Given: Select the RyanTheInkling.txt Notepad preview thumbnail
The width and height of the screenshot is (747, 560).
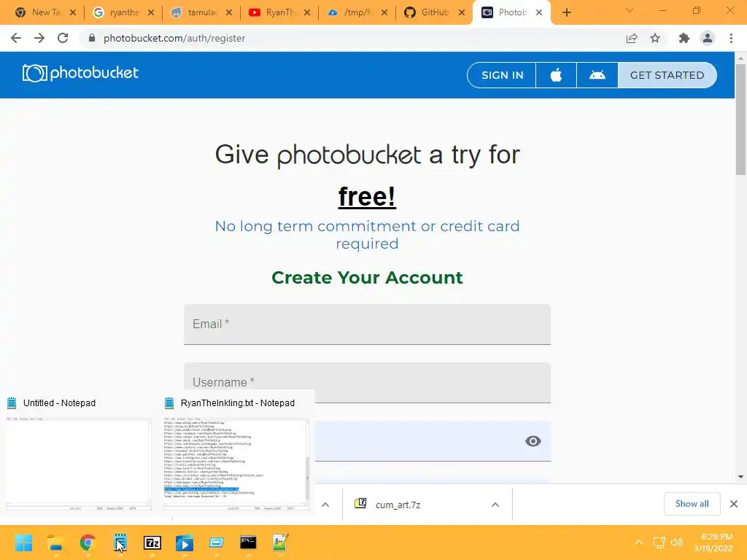Looking at the screenshot, I should tap(236, 463).
